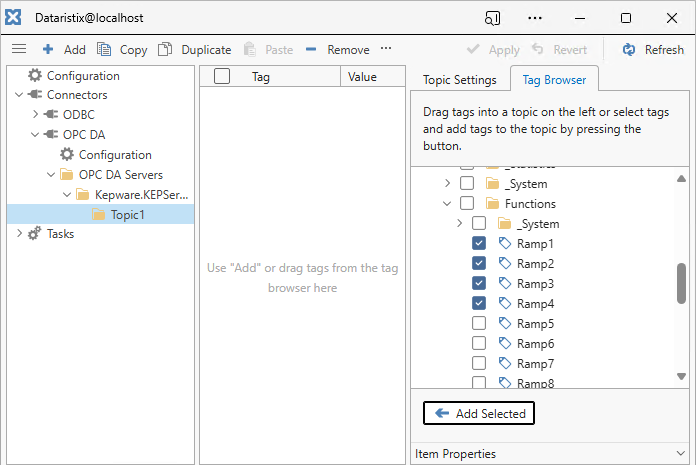Viewport: 696px width, 465px height.
Task: Click the Tag Browser vertical scrollbar thumb
Action: 681,283
